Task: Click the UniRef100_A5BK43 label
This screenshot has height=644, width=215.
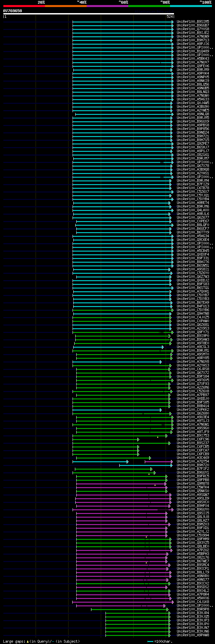Action: 193,58
